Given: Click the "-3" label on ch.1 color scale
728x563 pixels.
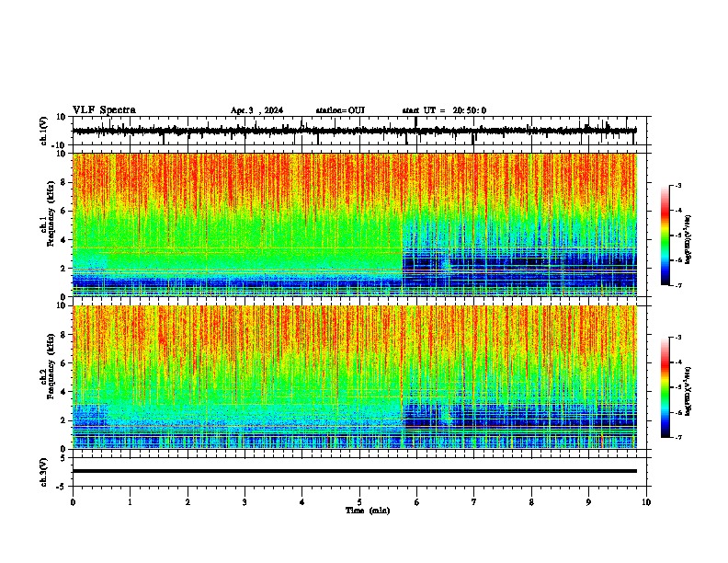Looking at the screenshot, I should [x=677, y=185].
